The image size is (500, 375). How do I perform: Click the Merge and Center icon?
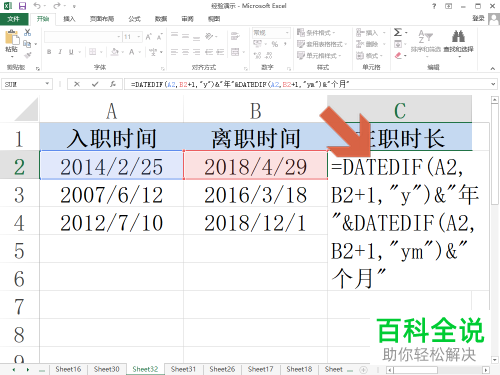pyautogui.click(x=235, y=52)
